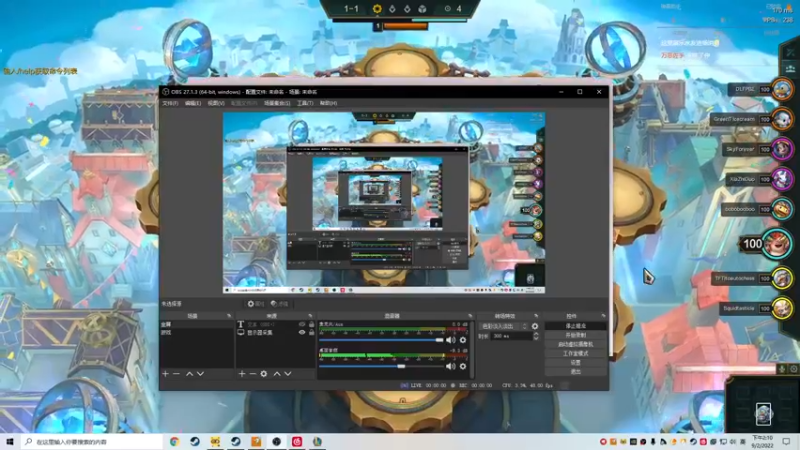The height and width of the screenshot is (450, 800).
Task: Toggle visibility eye of the text source
Action: coord(302,324)
